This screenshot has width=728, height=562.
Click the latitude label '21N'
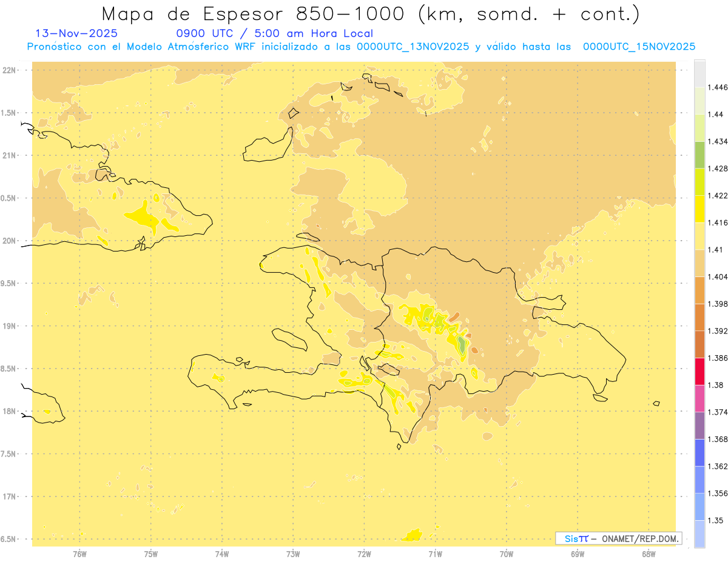(9, 156)
